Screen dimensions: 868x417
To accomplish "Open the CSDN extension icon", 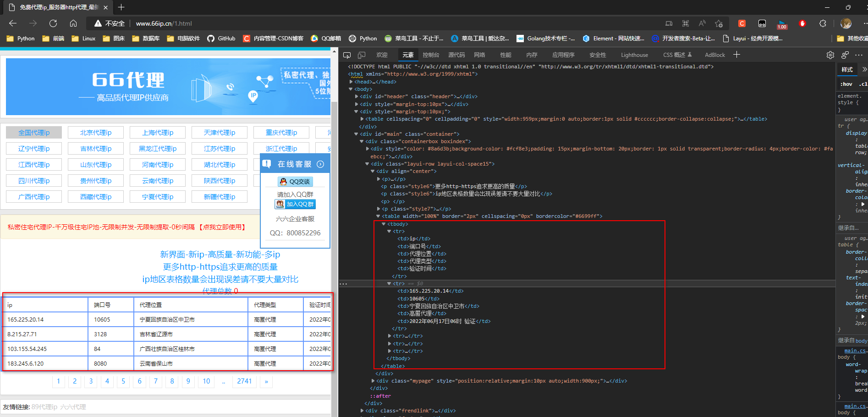I will (742, 23).
